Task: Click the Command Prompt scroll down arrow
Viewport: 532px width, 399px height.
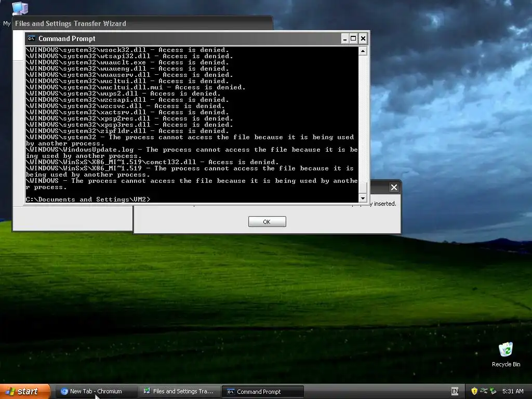Action: [x=363, y=198]
